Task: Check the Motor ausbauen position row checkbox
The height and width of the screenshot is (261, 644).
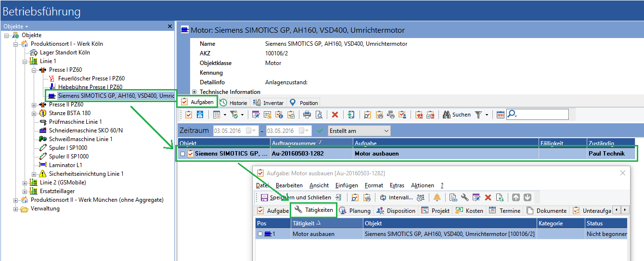Action: 260,234
